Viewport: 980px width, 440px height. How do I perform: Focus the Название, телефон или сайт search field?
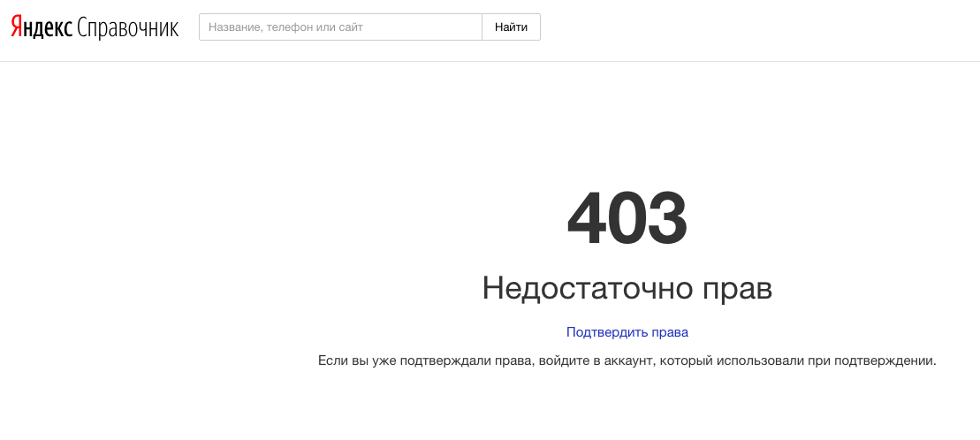coord(340,27)
